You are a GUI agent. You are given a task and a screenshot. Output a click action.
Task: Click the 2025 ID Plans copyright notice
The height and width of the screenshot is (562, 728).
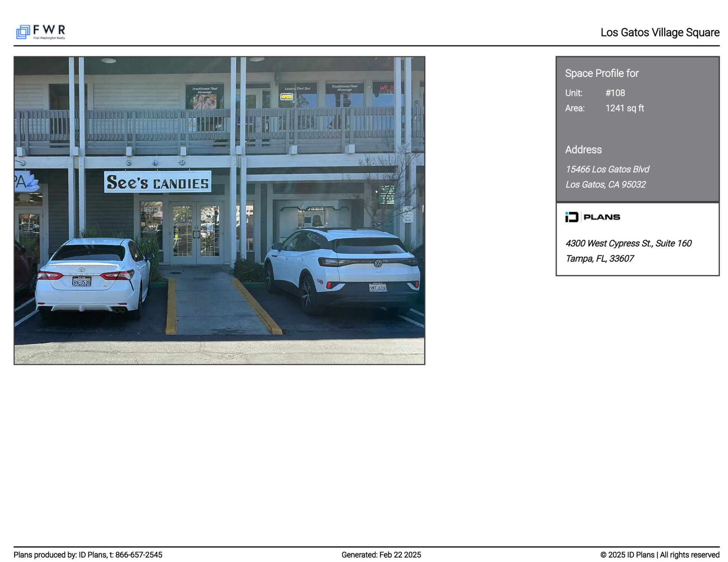click(x=659, y=555)
